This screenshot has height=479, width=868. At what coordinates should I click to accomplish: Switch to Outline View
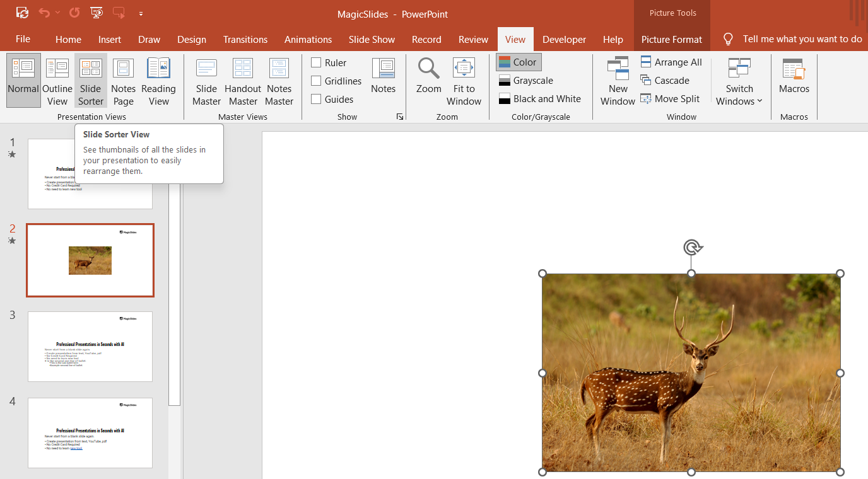(57, 82)
